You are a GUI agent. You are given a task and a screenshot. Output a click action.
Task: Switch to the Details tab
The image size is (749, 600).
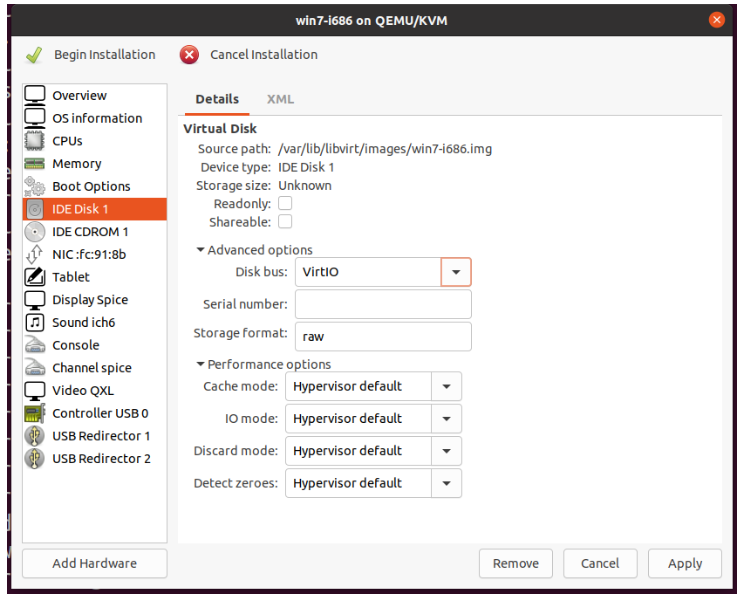click(x=217, y=99)
